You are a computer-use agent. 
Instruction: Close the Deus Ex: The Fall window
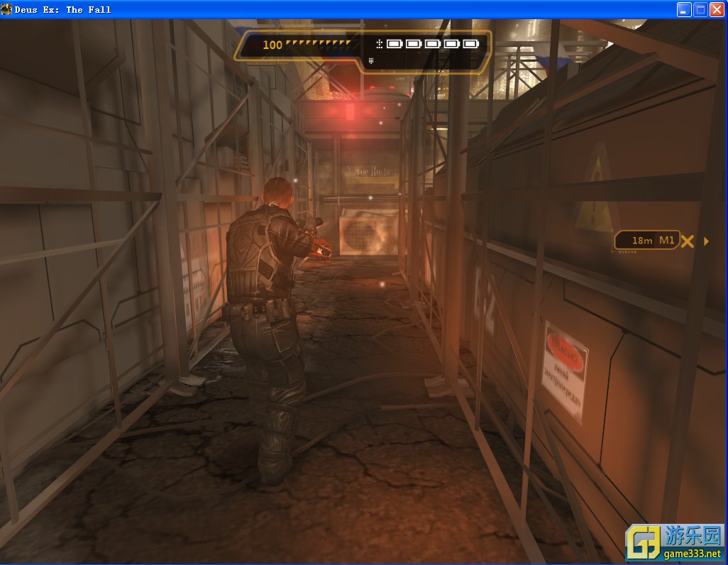click(717, 9)
